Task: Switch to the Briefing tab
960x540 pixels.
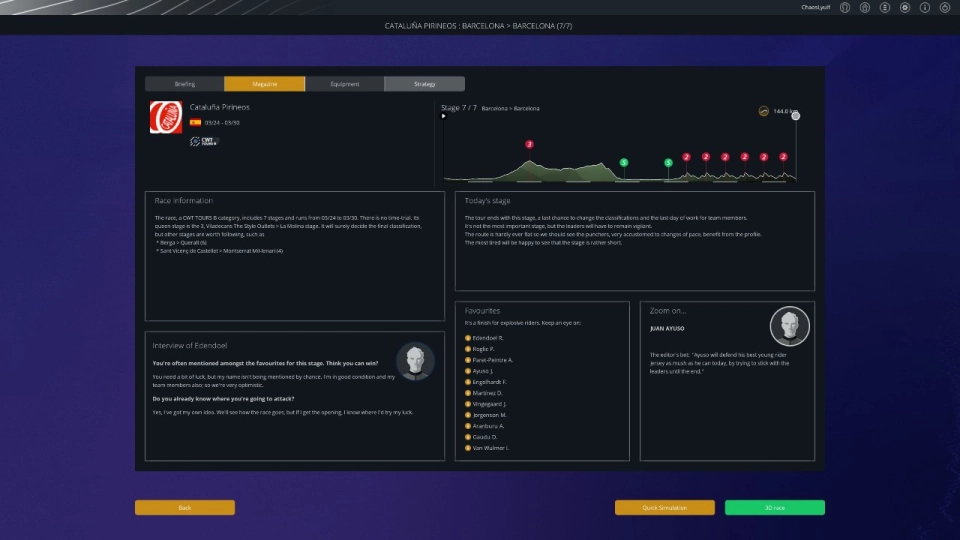Action: pyautogui.click(x=185, y=84)
